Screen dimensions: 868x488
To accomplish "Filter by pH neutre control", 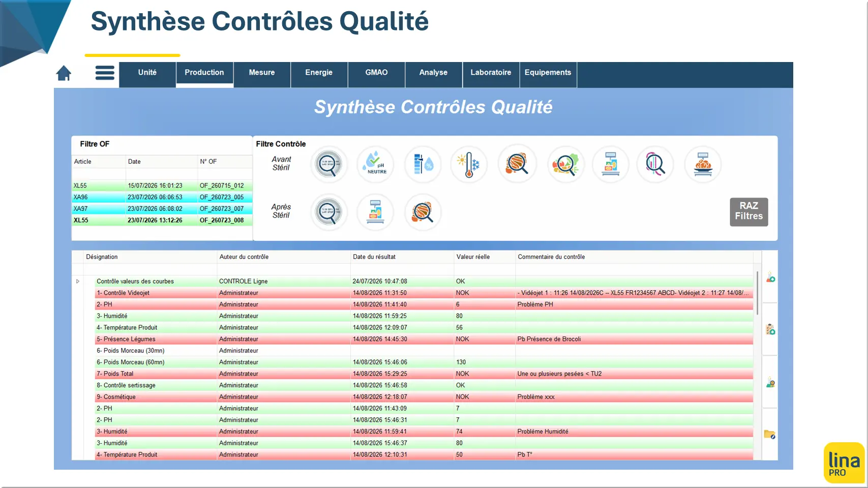I will point(375,164).
